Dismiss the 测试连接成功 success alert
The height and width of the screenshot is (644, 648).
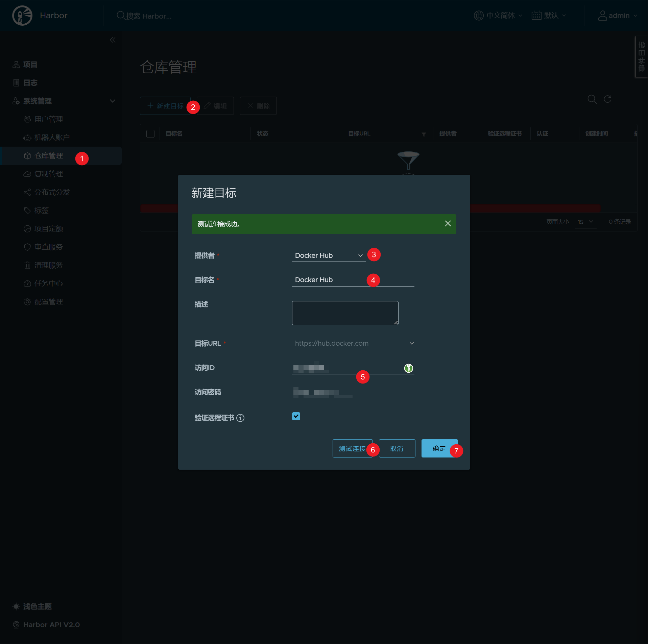pyautogui.click(x=448, y=224)
